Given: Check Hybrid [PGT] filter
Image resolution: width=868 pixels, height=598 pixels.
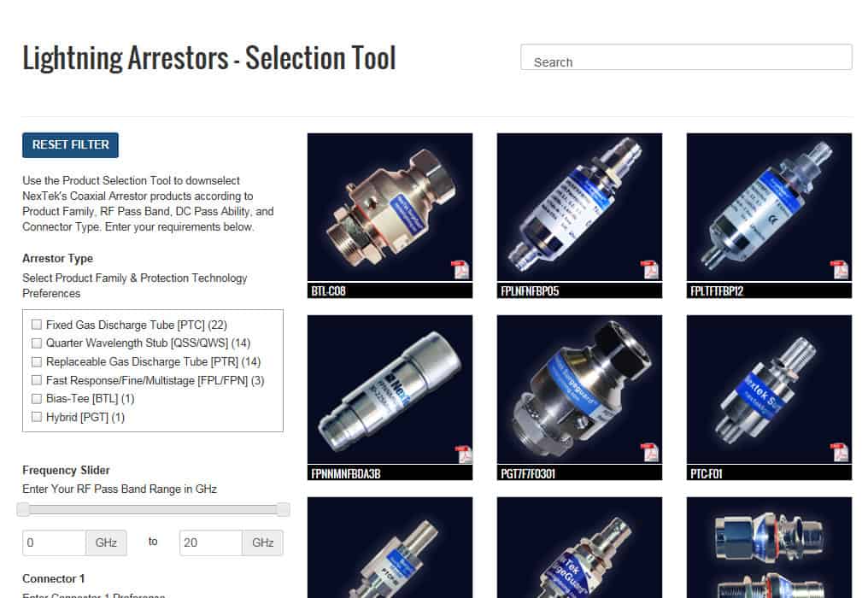Looking at the screenshot, I should click(x=37, y=417).
